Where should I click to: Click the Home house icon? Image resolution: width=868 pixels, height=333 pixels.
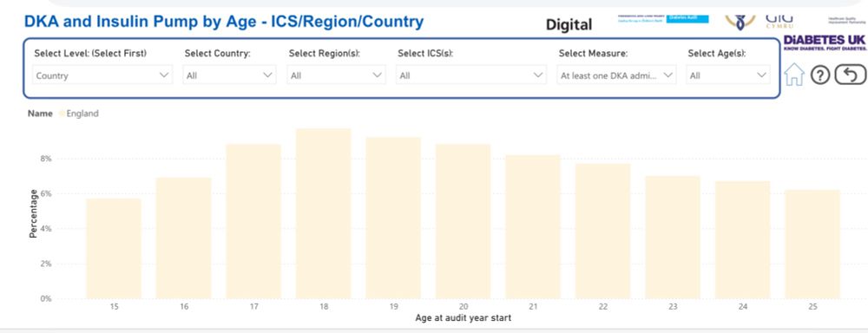tap(794, 75)
